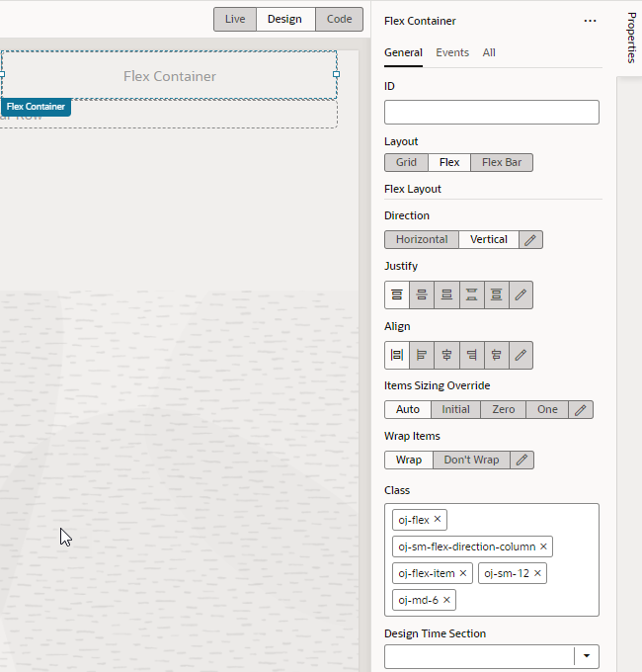Switch to Design mode
The height and width of the screenshot is (672, 642).
(x=284, y=19)
